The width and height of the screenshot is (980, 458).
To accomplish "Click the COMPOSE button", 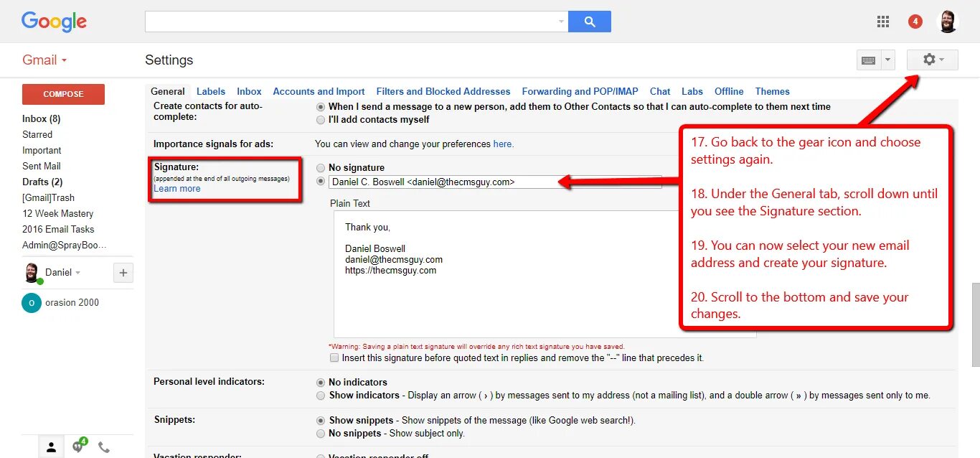I will click(63, 94).
